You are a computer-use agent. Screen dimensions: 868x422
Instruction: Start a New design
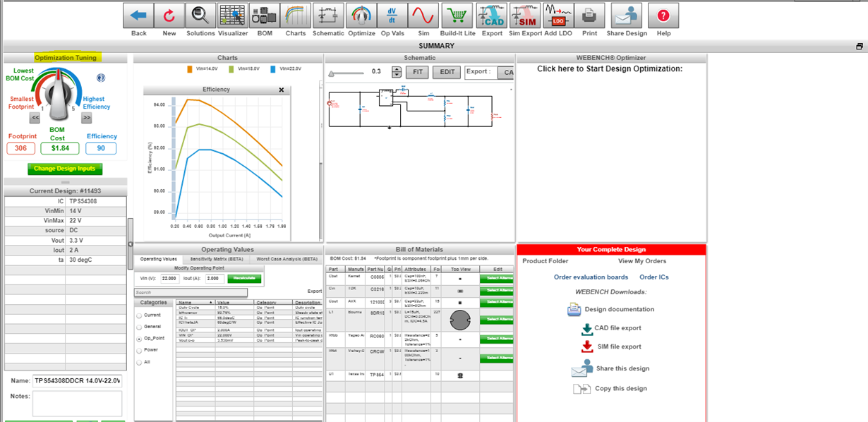click(x=169, y=16)
